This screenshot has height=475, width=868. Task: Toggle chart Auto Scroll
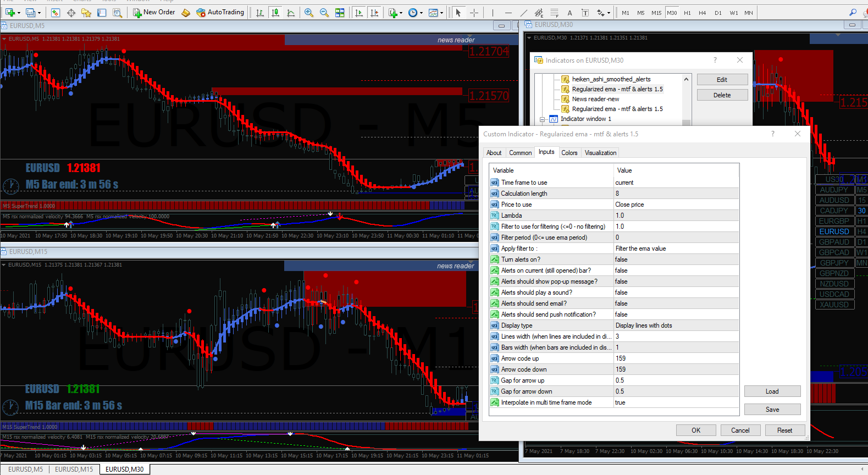(359, 13)
